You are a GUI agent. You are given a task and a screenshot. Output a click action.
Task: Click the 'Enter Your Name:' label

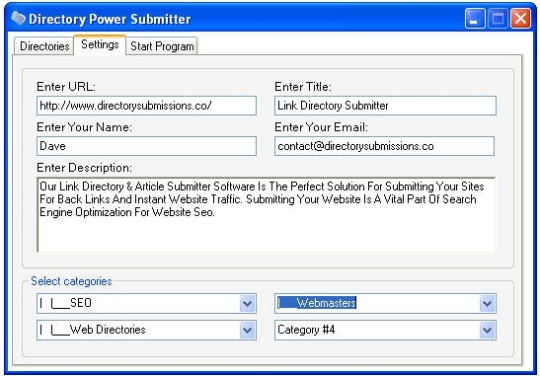(84, 127)
